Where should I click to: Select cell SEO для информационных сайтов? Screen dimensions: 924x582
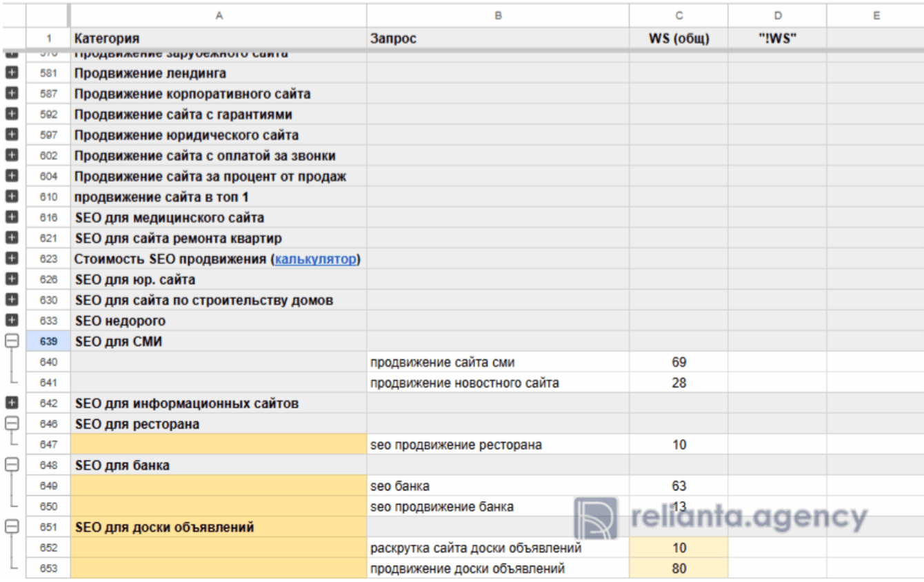219,403
